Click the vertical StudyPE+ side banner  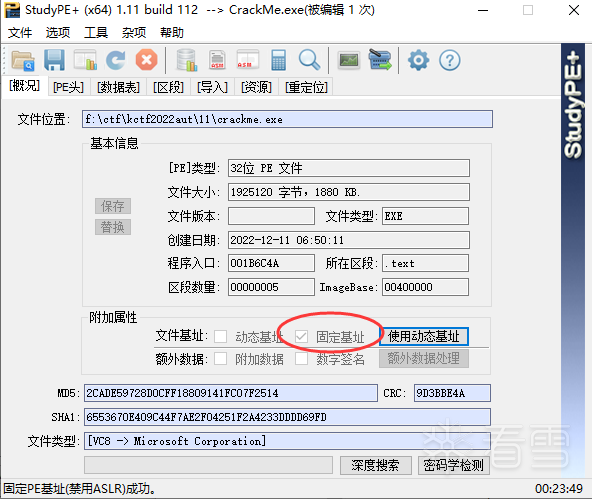(573, 260)
